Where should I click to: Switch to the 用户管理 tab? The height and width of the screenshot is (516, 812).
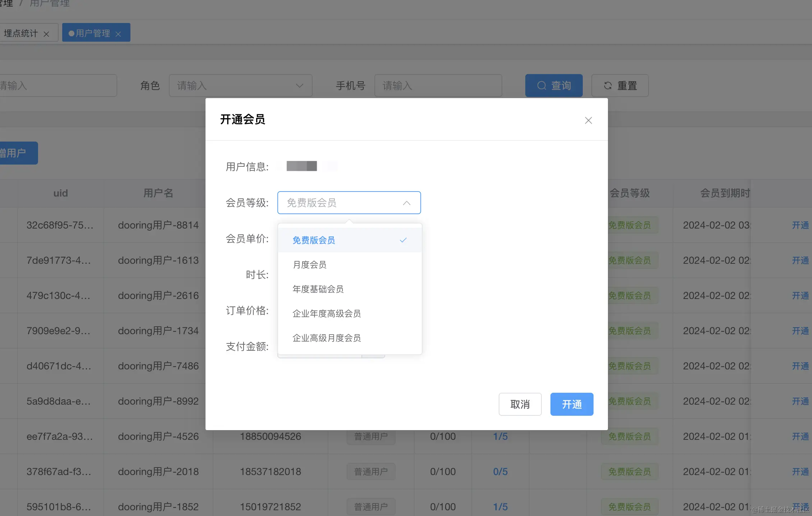click(93, 33)
